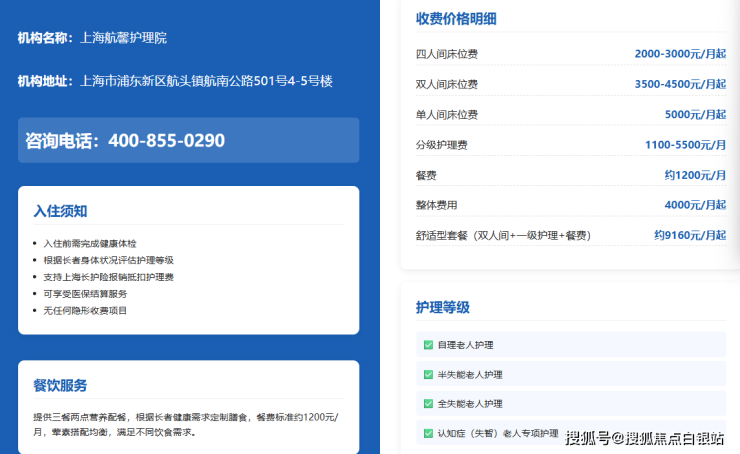Screen dimensions: 740x454
Task: Click the price 约9160元/月起
Action: click(x=690, y=235)
